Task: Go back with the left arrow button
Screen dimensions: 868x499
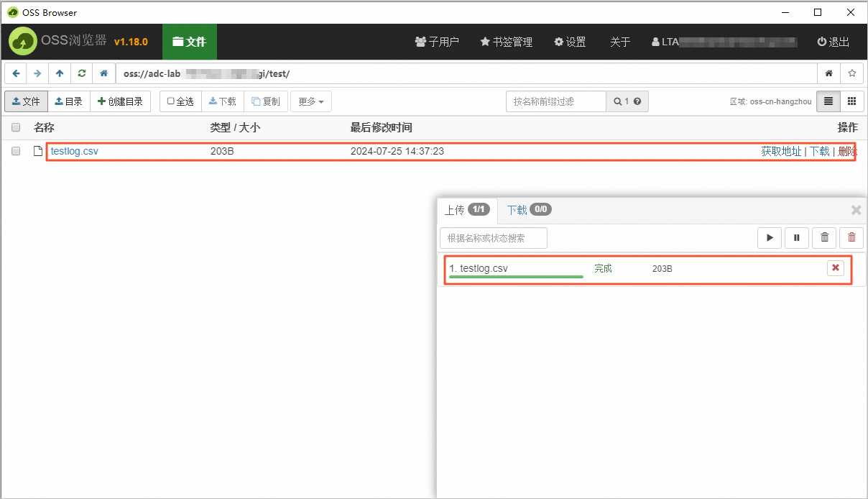Action: tap(16, 73)
